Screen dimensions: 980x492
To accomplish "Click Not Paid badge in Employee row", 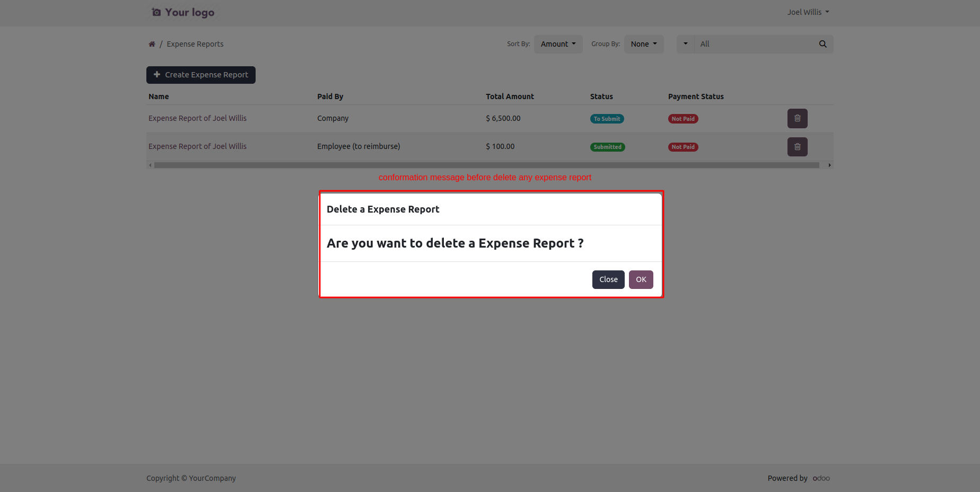I will (683, 147).
